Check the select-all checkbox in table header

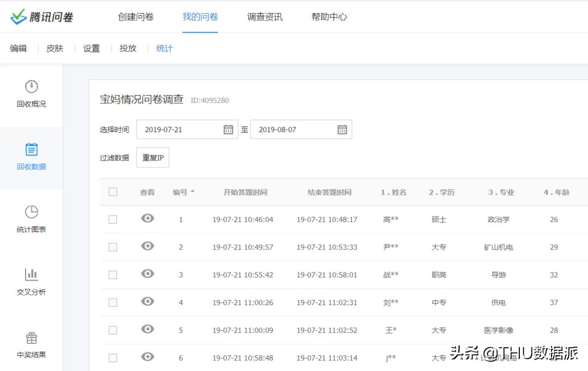pos(113,191)
